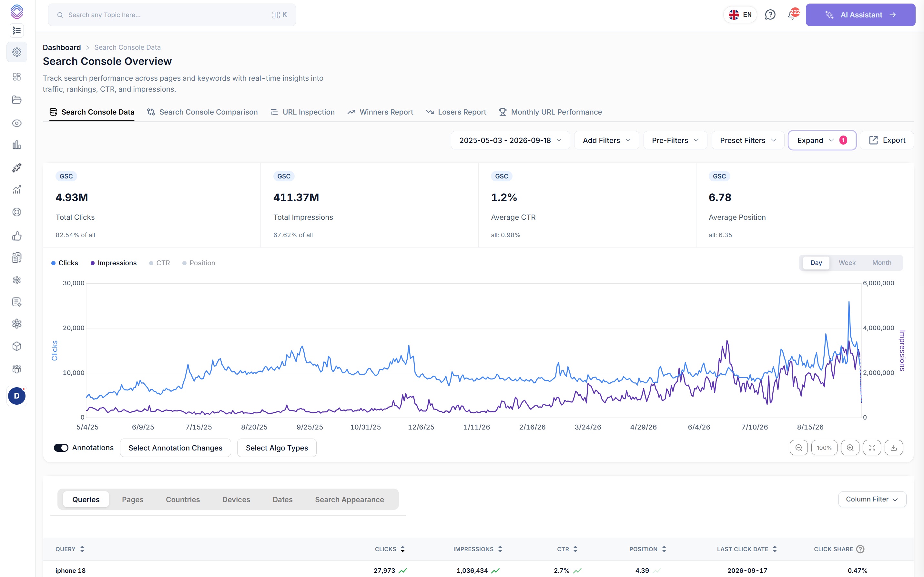
Task: Open the thumbs up icon in sidebar
Action: click(17, 236)
